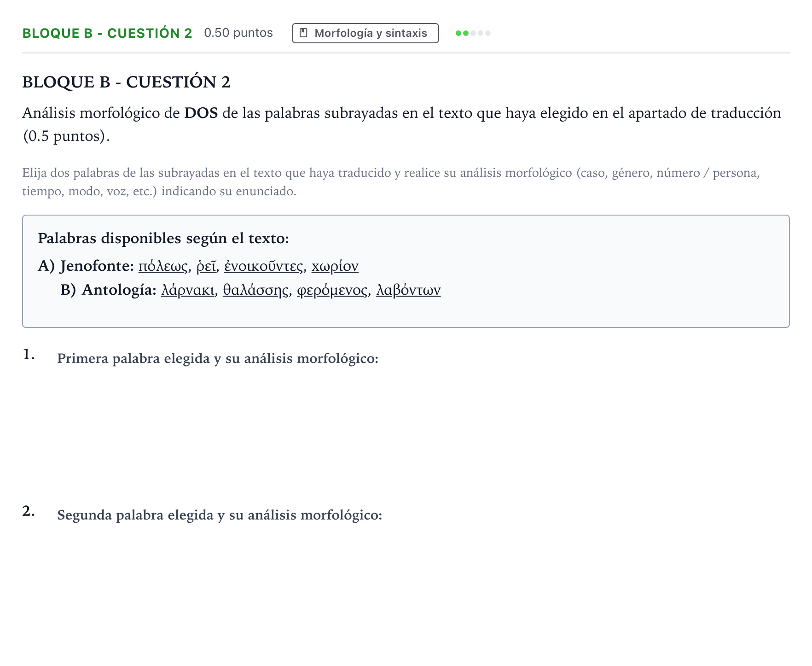This screenshot has width=812, height=666.
Task: Click the Morfología y sintaxis tag button
Action: [365, 33]
